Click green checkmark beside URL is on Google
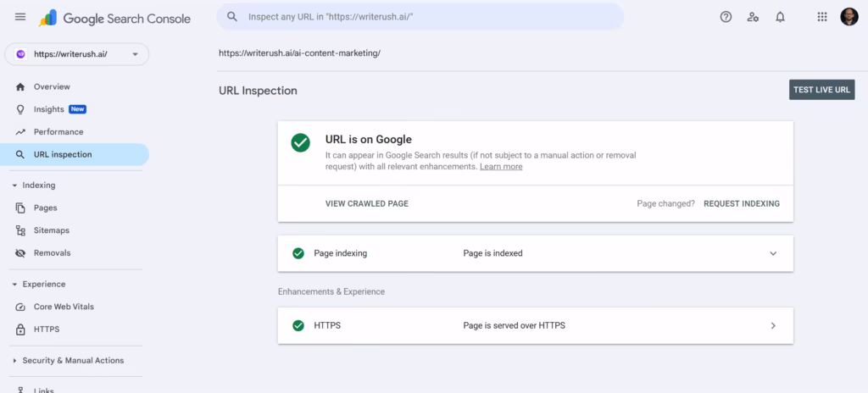This screenshot has height=393, width=868. coord(301,143)
